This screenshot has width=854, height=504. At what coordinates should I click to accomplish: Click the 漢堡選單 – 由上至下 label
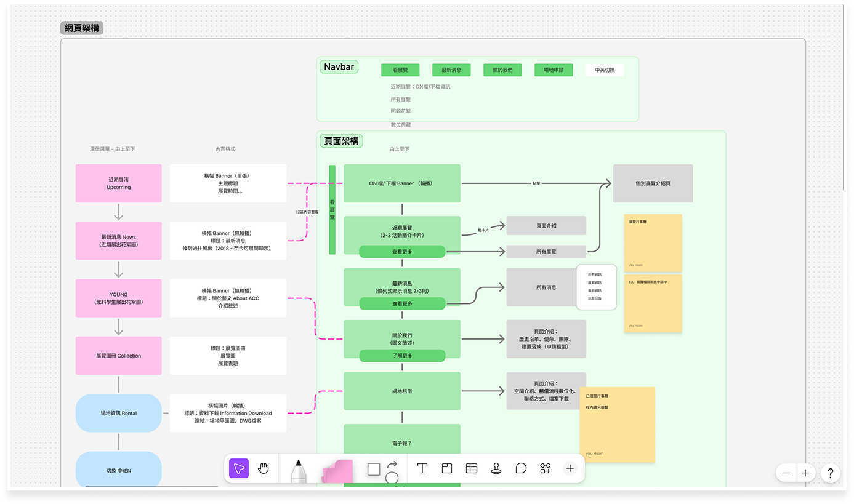point(112,149)
